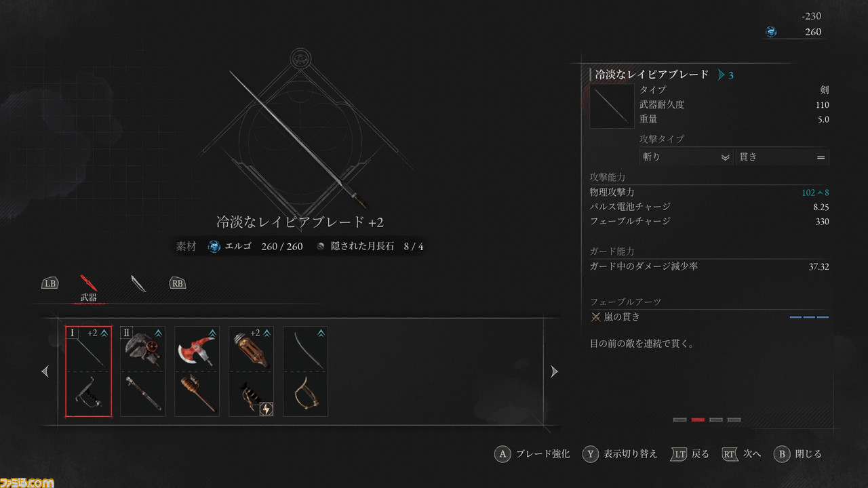Move weapon list right with arrow
This screenshot has width=868, height=488.
554,371
